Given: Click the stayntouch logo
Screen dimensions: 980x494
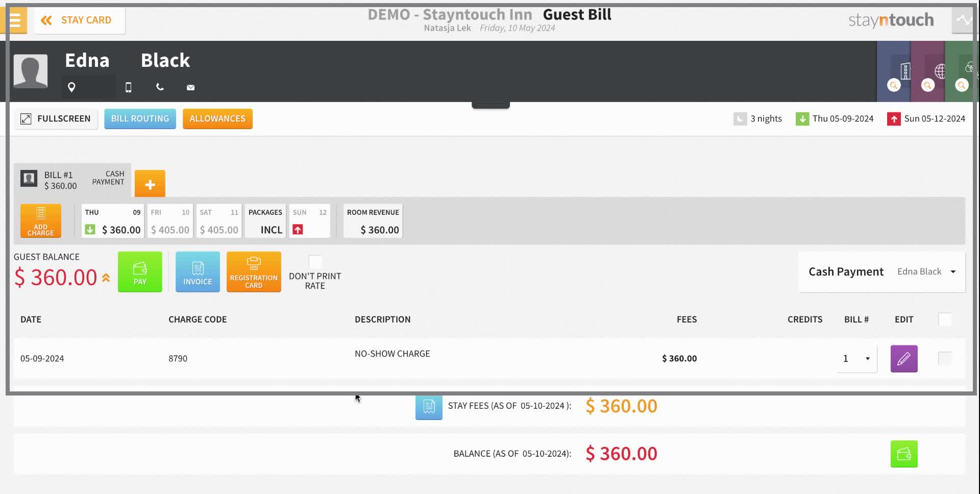Looking at the screenshot, I should click(891, 20).
